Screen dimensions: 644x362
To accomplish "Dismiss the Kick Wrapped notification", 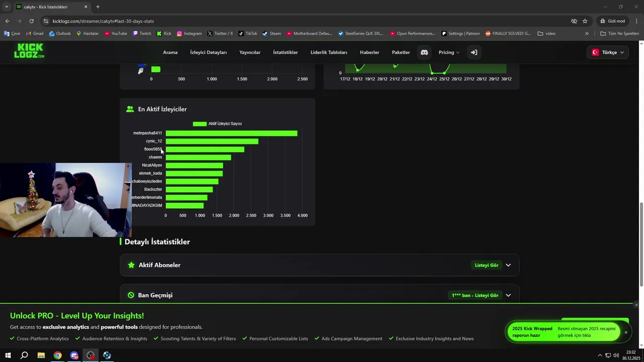I will [626, 332].
